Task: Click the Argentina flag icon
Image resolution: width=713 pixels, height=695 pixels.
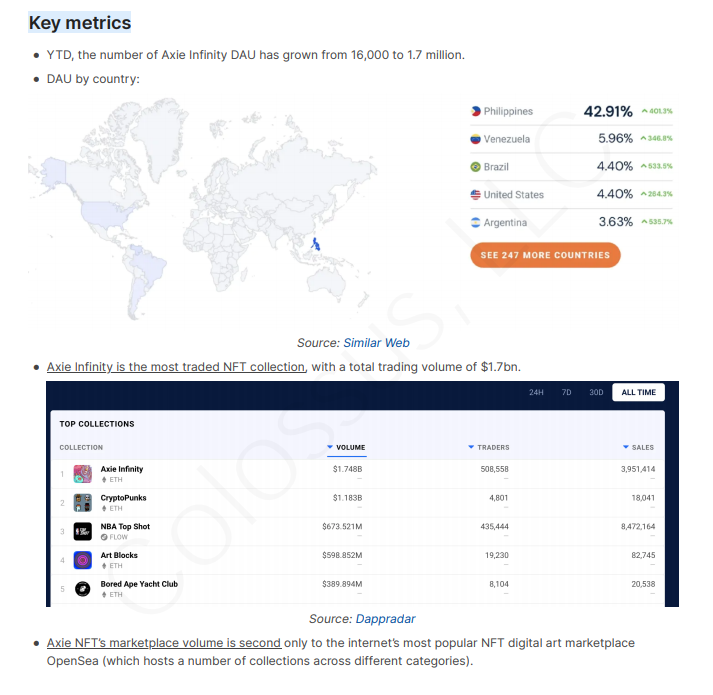Action: click(475, 222)
